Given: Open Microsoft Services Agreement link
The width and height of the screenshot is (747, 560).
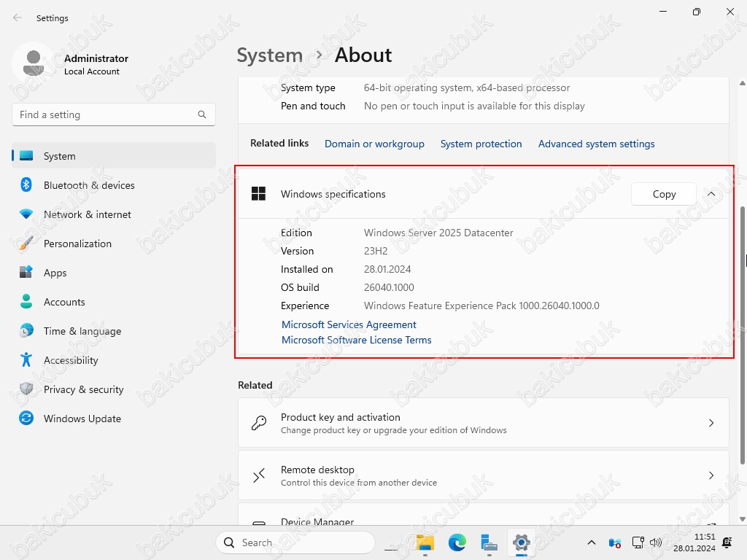Looking at the screenshot, I should pos(349,324).
